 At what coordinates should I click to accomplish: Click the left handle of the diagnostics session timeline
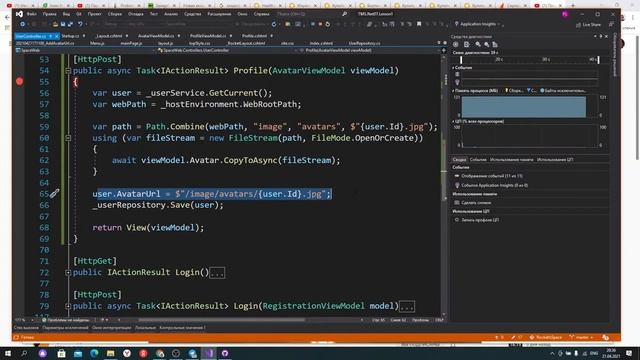[461, 60]
